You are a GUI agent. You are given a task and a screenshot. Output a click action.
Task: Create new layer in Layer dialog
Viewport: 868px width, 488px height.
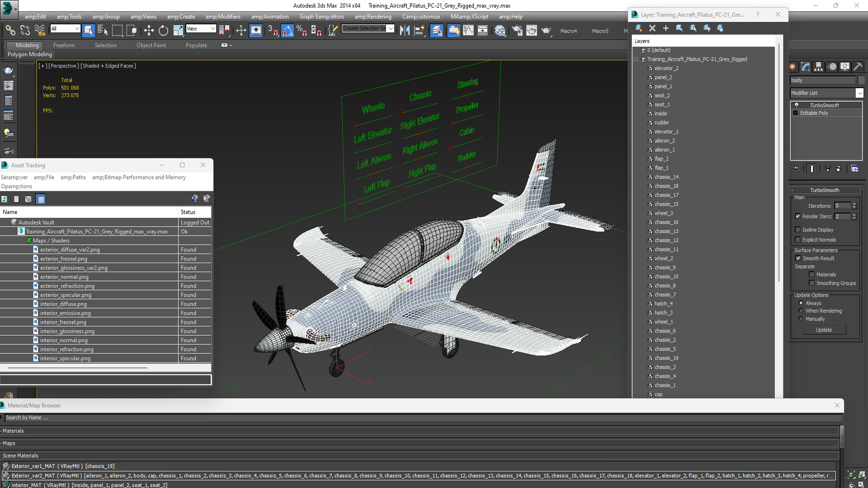(639, 28)
